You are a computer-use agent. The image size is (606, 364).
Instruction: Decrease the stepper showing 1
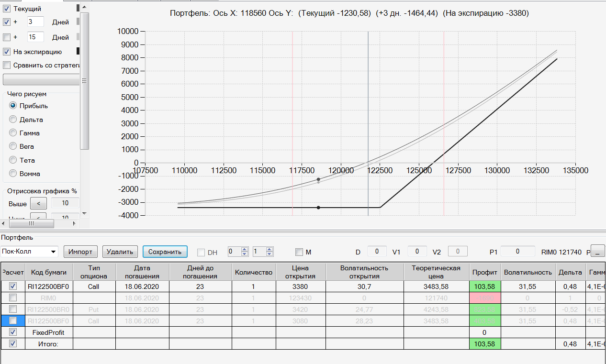tap(269, 254)
